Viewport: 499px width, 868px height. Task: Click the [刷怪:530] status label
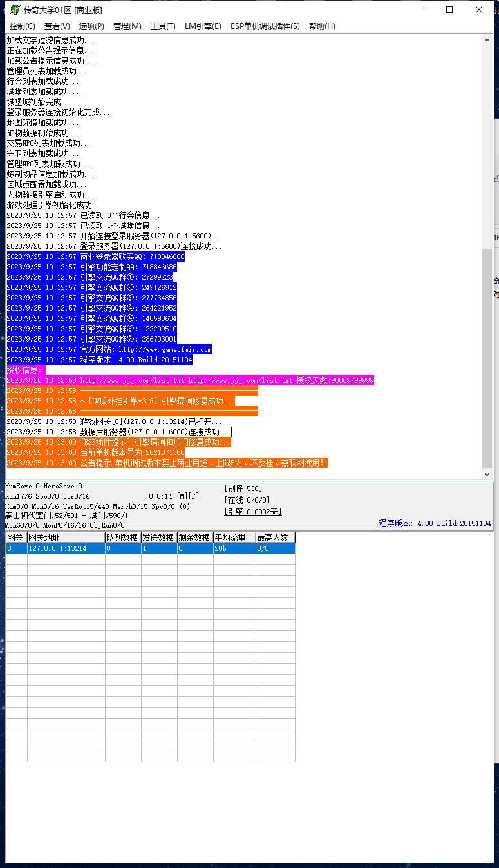pos(243,488)
